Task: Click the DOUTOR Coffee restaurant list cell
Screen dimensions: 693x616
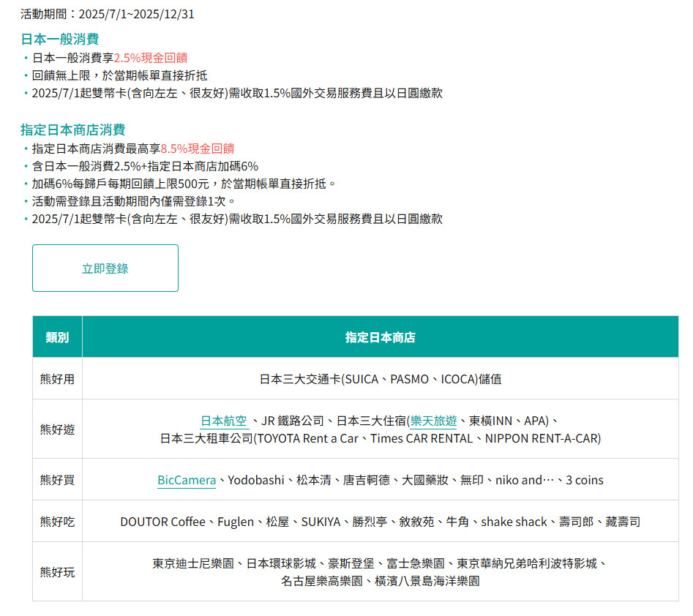Action: pos(380,522)
